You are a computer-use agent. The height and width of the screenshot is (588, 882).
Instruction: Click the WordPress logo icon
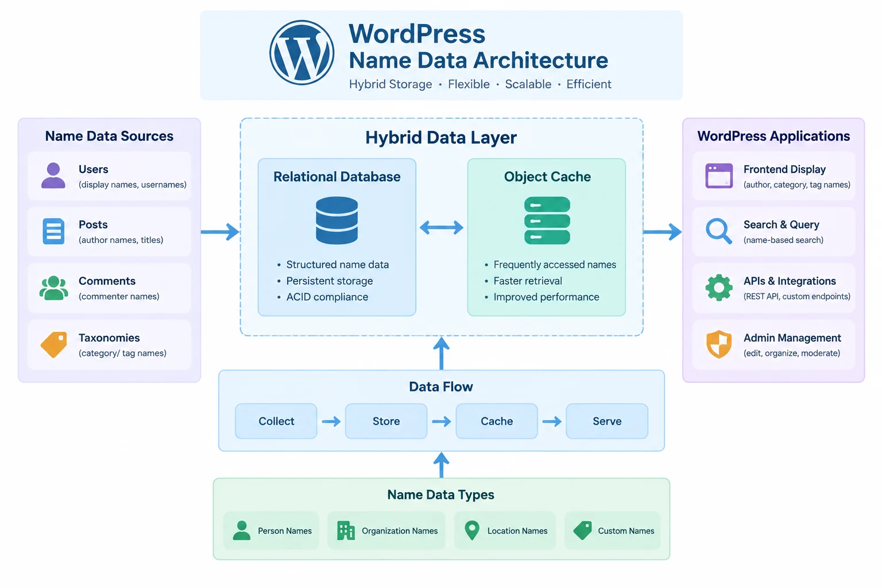(x=302, y=53)
